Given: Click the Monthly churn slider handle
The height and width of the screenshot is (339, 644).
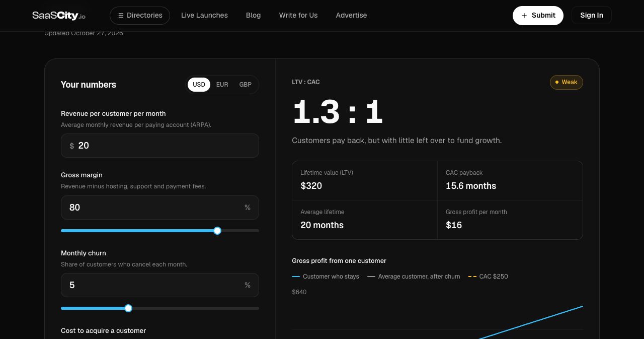Looking at the screenshot, I should coord(128,308).
